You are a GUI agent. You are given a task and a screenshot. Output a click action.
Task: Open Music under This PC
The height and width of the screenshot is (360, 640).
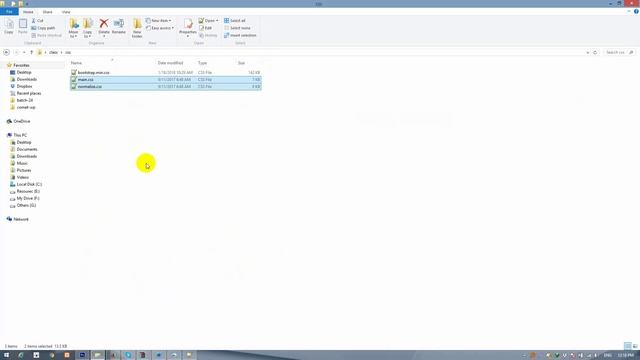click(x=22, y=163)
